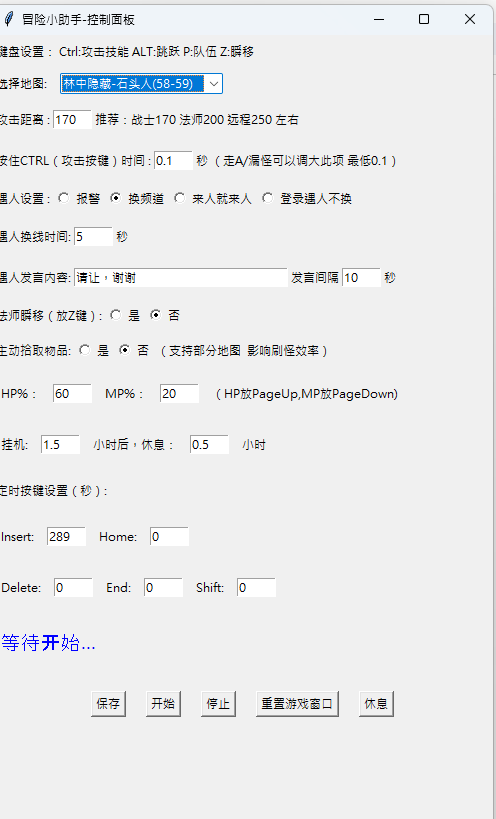Minimize the control panel window
Viewport: 496px width, 819px height.
click(379, 19)
